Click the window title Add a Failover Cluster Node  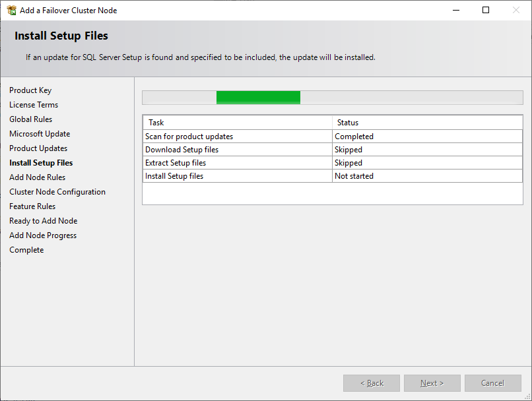coord(69,11)
